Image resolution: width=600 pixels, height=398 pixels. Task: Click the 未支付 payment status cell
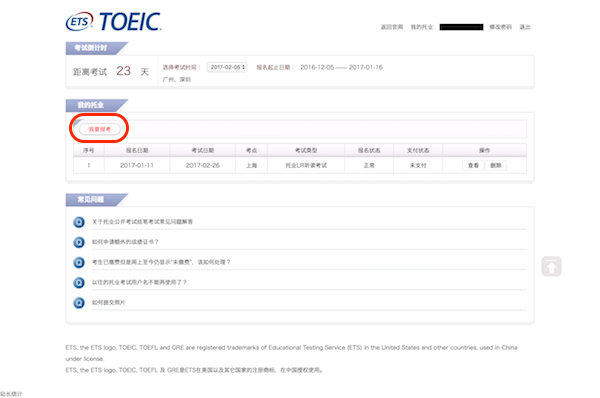click(418, 165)
